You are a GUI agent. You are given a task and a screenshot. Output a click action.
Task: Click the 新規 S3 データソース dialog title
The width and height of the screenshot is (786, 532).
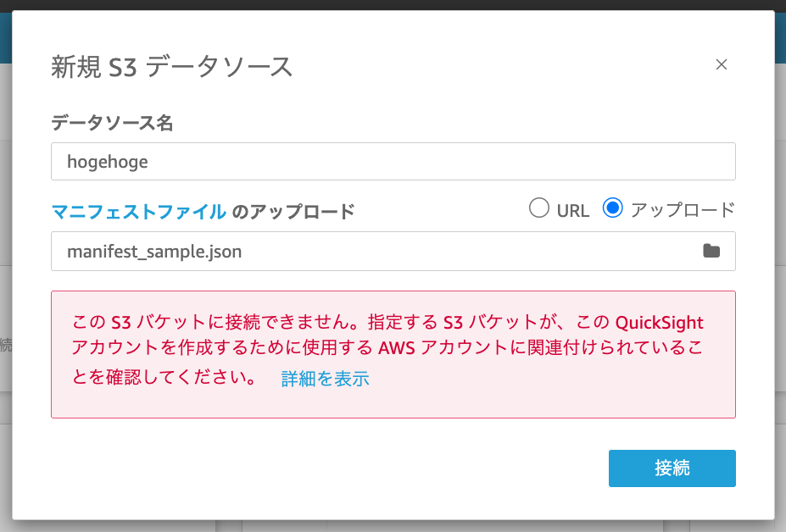(x=171, y=67)
